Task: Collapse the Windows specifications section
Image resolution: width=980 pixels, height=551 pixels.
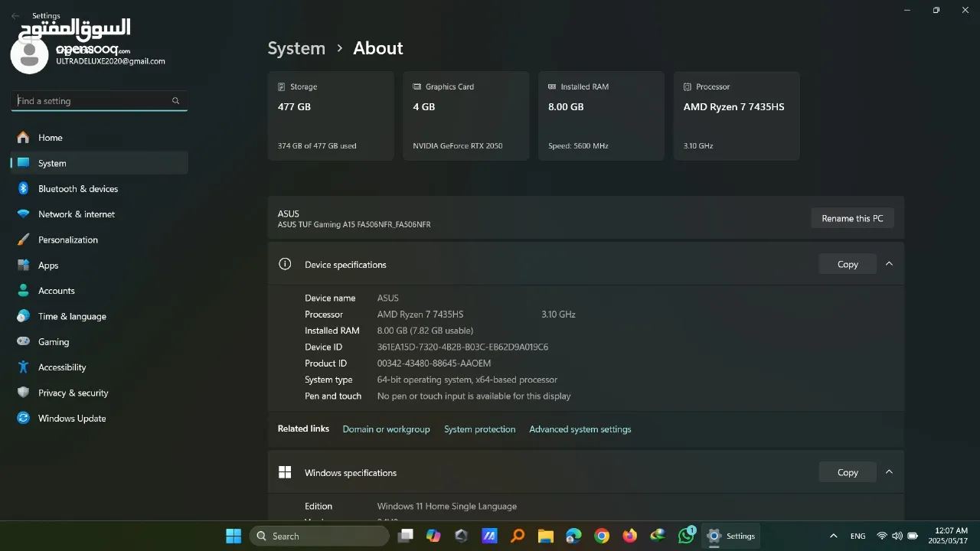Action: click(x=889, y=472)
